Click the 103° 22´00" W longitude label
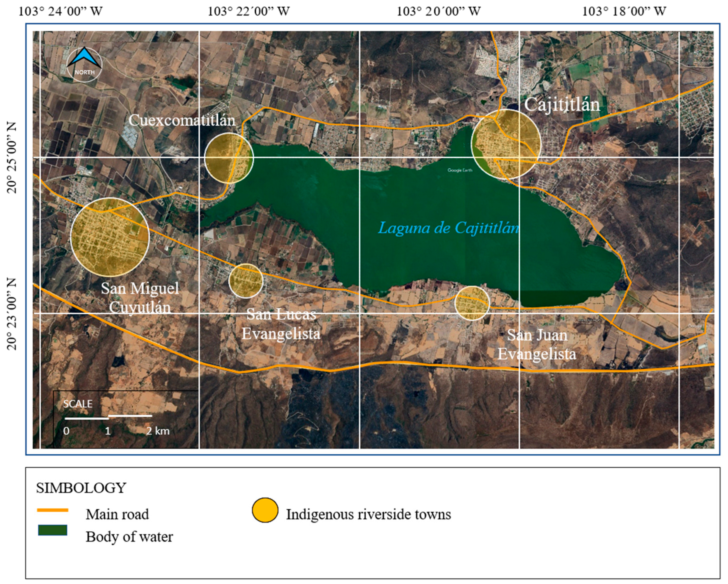 click(248, 12)
